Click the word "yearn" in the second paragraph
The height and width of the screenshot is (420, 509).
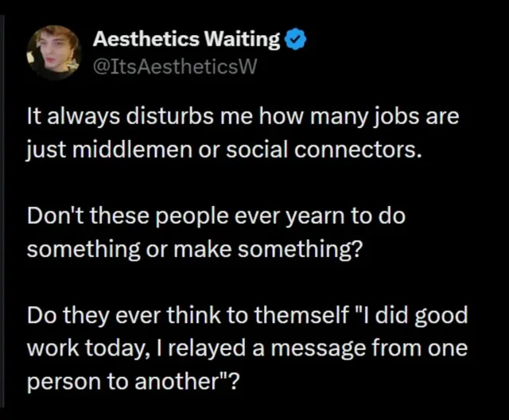pyautogui.click(x=315, y=216)
